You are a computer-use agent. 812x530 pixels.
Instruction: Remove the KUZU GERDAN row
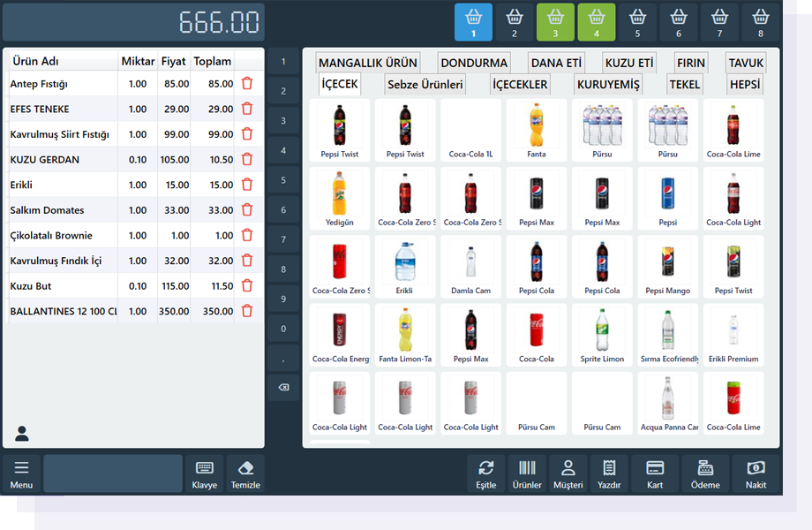pos(247,160)
